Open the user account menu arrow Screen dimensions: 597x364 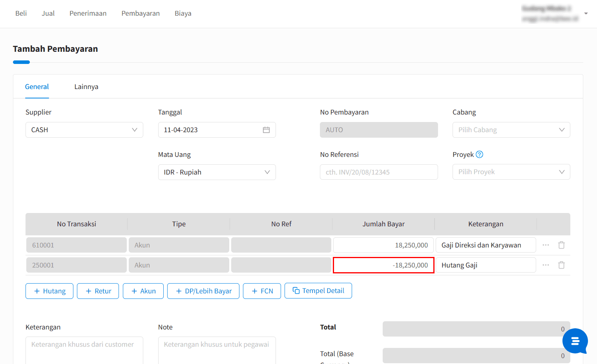[586, 14]
